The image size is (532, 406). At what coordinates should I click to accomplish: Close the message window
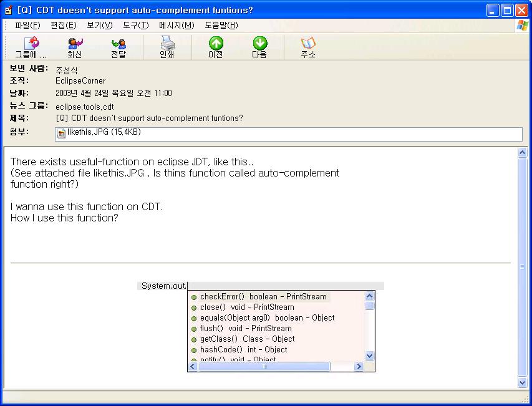pos(522,10)
